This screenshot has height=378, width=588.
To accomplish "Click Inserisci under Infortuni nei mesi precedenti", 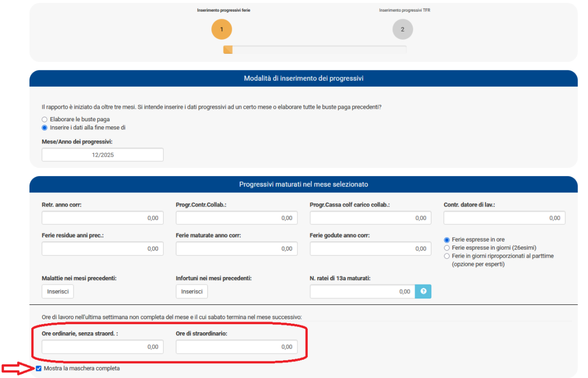I will 192,291.
